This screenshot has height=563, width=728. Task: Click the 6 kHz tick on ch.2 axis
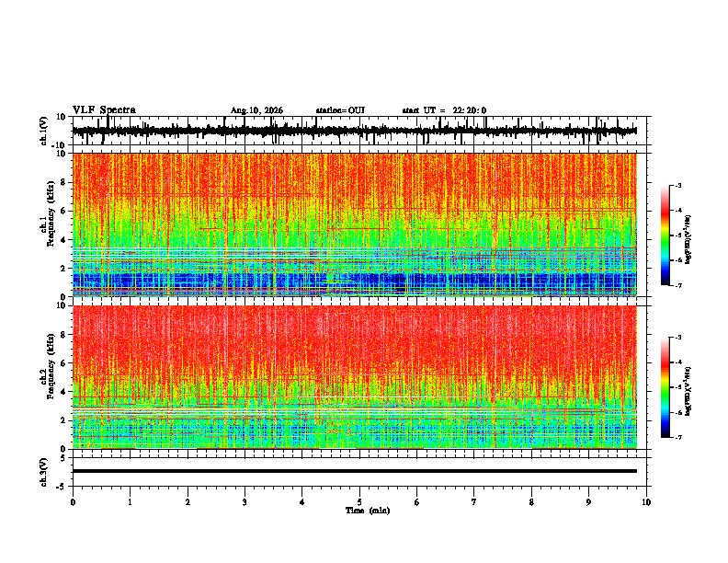click(x=64, y=362)
